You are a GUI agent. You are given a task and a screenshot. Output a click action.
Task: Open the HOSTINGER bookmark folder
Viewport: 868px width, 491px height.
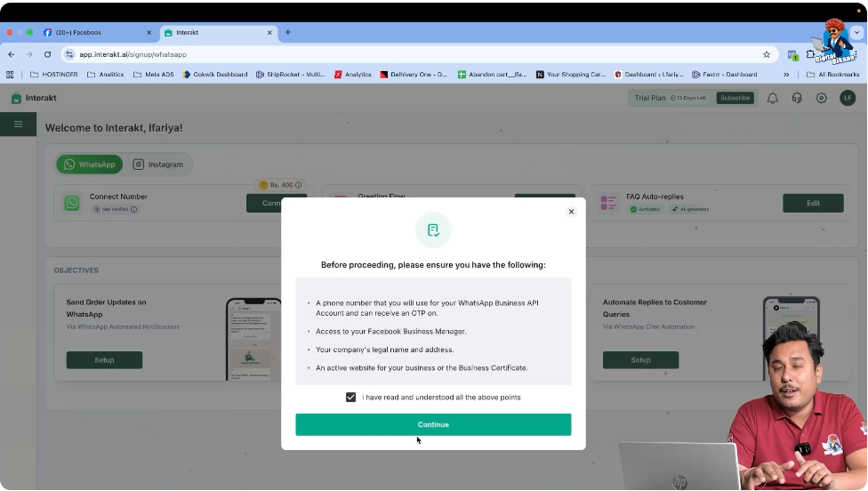pyautogui.click(x=54, y=74)
